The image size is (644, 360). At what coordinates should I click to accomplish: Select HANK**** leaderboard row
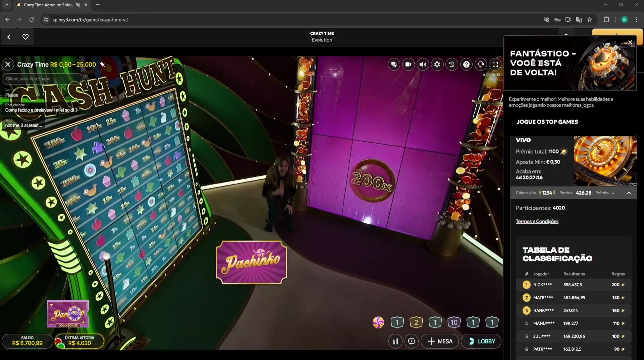[574, 310]
